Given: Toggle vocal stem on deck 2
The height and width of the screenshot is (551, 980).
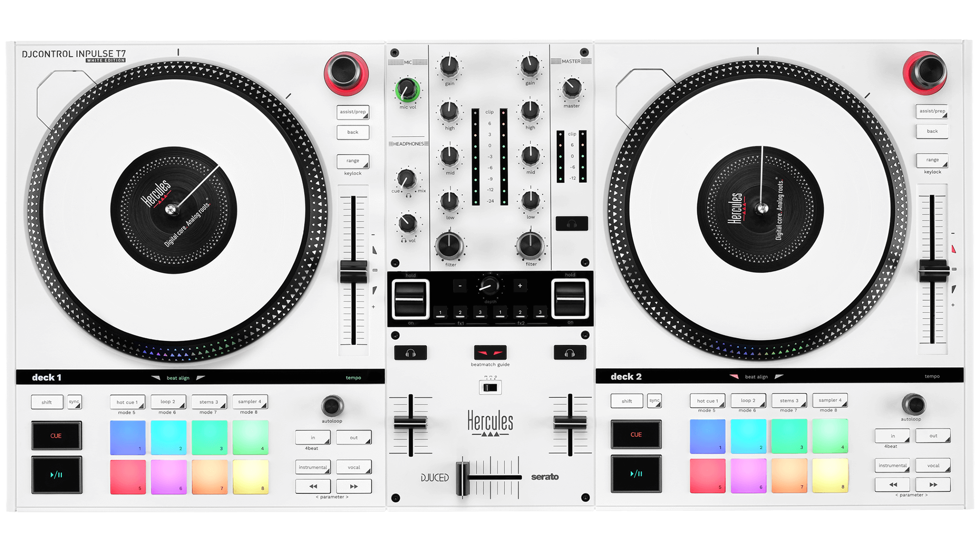Looking at the screenshot, I should (x=933, y=465).
